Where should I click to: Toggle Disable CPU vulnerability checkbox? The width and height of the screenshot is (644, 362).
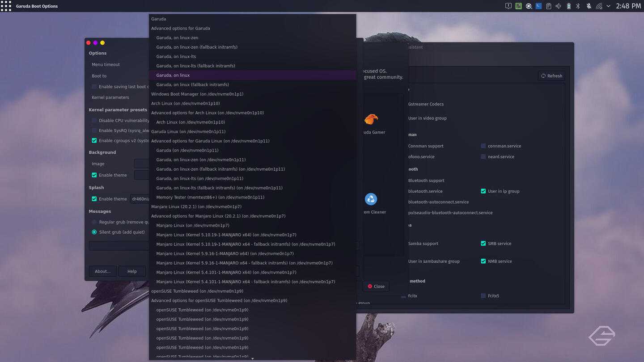coord(94,120)
